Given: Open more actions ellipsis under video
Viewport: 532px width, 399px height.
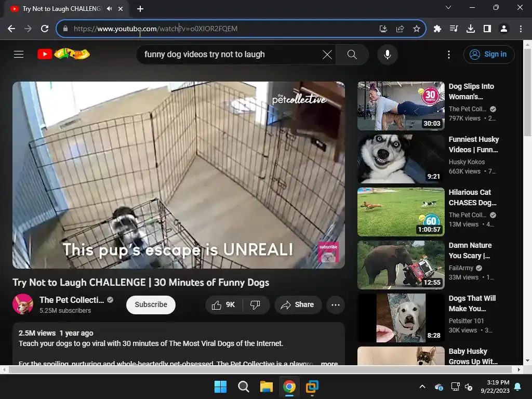Looking at the screenshot, I should (336, 304).
